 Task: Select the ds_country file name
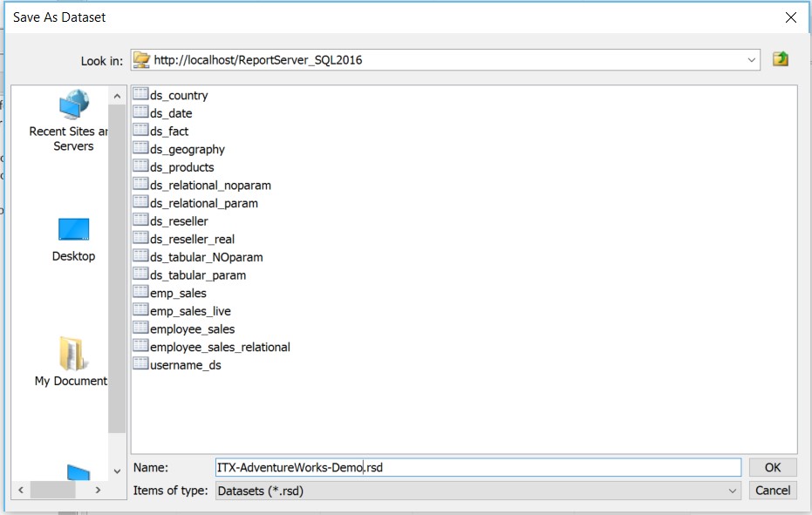click(x=179, y=95)
